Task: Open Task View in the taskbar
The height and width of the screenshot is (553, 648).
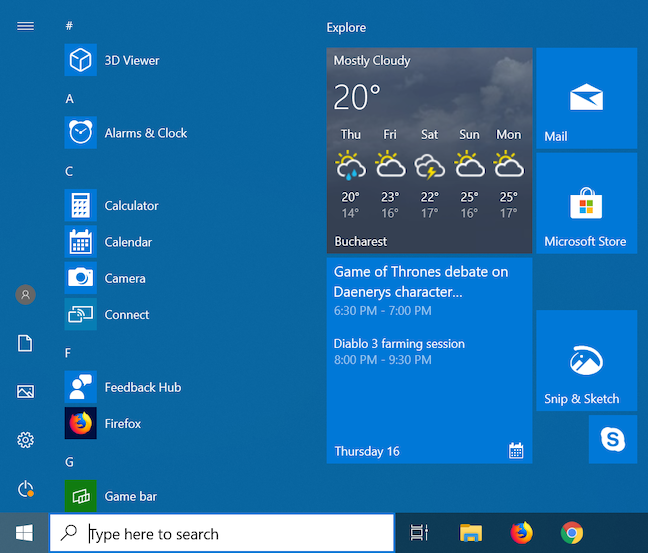Action: click(x=419, y=532)
